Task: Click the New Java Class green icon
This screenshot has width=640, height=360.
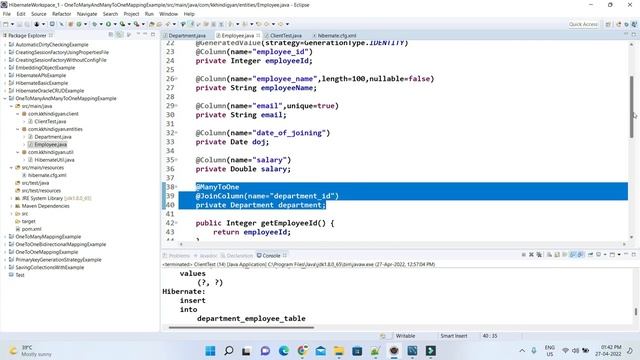Action: click(x=79, y=24)
